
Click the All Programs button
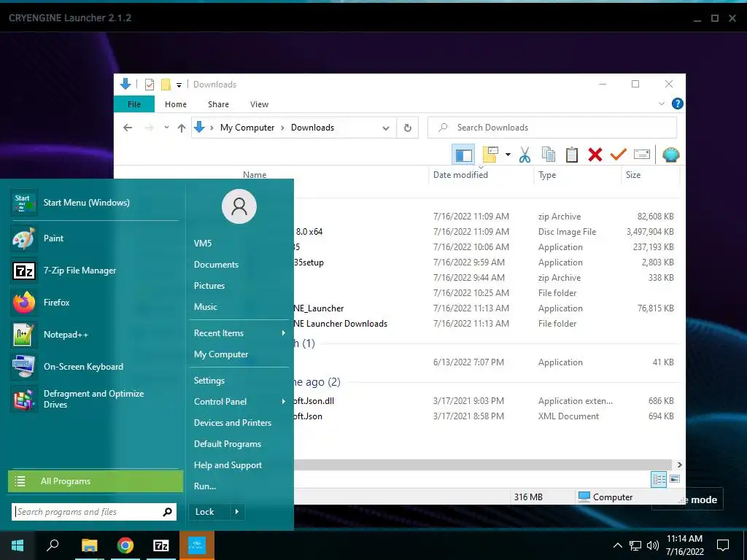(x=96, y=481)
